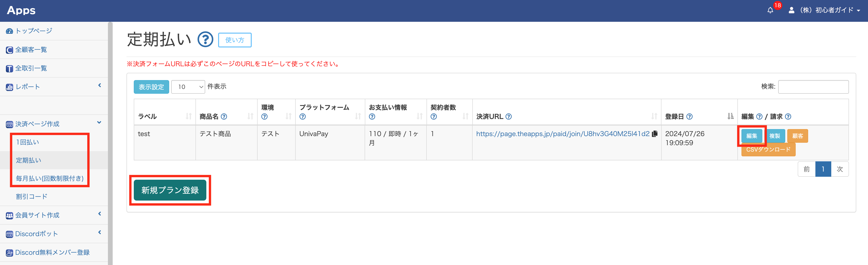Click help icon next to 商品名 header
Screen dimensions: 868x265
(224, 117)
